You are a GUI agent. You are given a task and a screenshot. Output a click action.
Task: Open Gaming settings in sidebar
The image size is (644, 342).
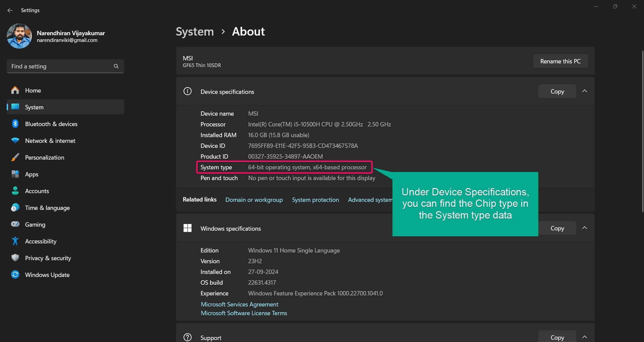[65, 224]
